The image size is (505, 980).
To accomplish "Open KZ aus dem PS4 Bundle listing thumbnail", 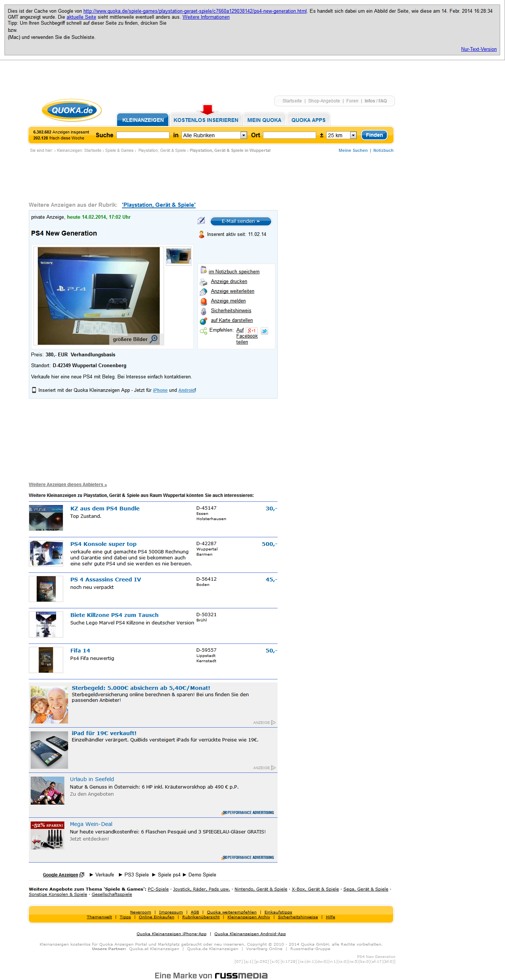I will click(x=46, y=518).
